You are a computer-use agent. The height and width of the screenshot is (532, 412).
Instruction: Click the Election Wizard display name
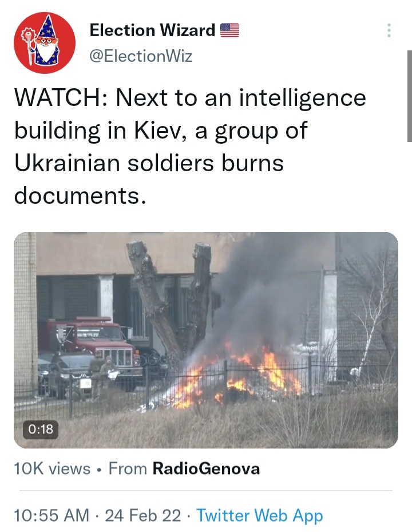pos(152,30)
